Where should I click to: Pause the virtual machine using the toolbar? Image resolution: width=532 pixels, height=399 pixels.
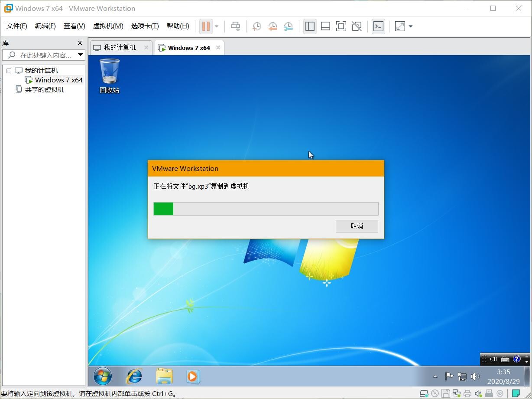206,26
